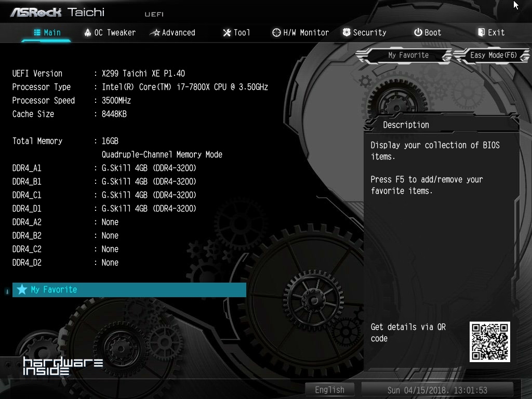Screen dimensions: 532x399
Task: Change the English language setting
Action: 329,390
